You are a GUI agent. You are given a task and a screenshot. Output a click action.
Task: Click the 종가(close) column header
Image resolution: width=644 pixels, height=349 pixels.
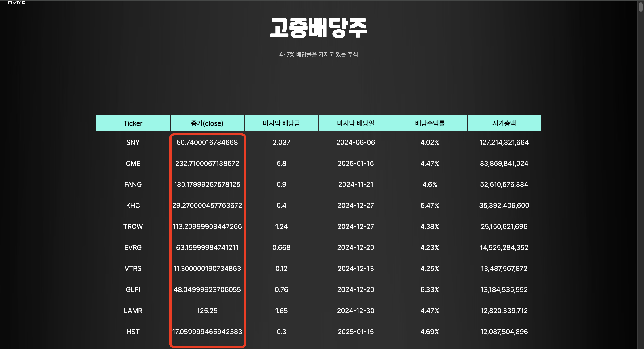[x=207, y=123]
